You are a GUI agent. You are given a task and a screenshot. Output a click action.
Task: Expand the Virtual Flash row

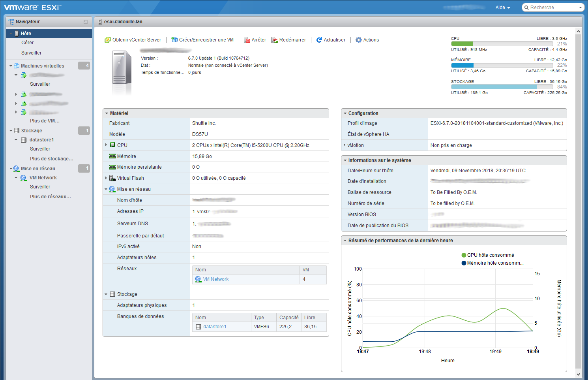point(106,178)
